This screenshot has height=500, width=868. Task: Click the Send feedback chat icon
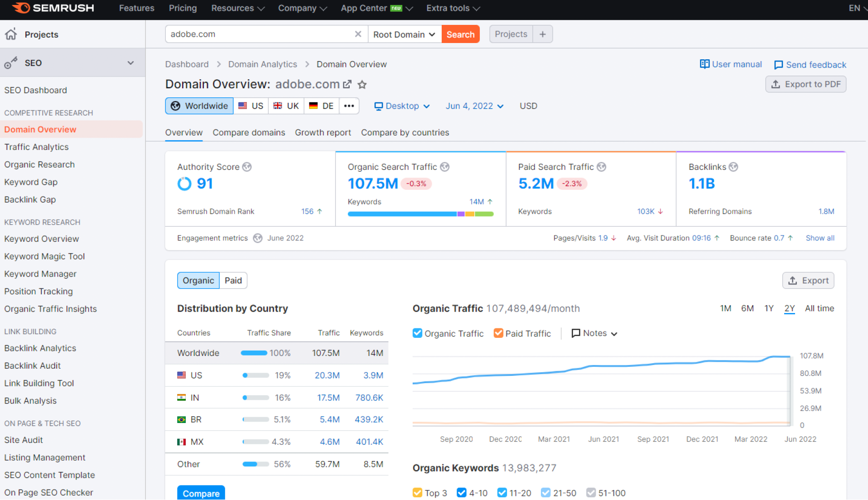[x=778, y=65]
